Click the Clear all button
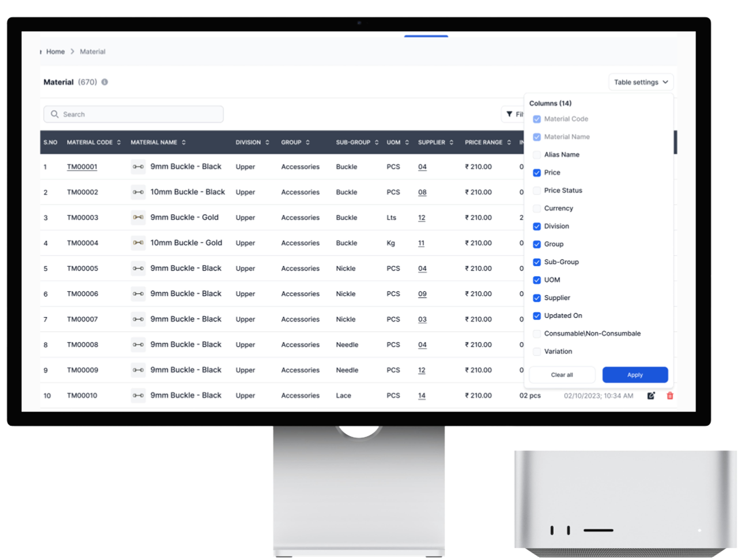This screenshot has width=738, height=560. (562, 375)
